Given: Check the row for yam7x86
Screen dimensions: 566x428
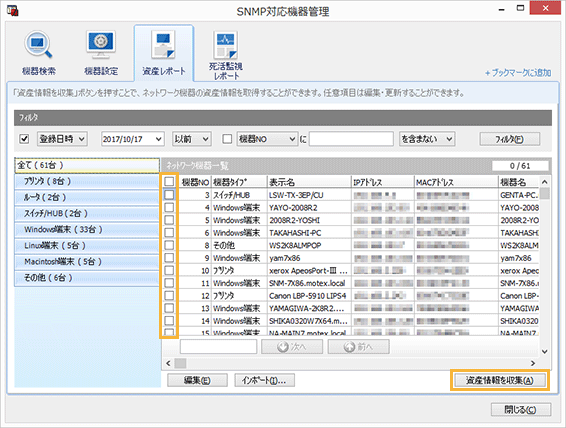Looking at the screenshot, I should point(169,258).
